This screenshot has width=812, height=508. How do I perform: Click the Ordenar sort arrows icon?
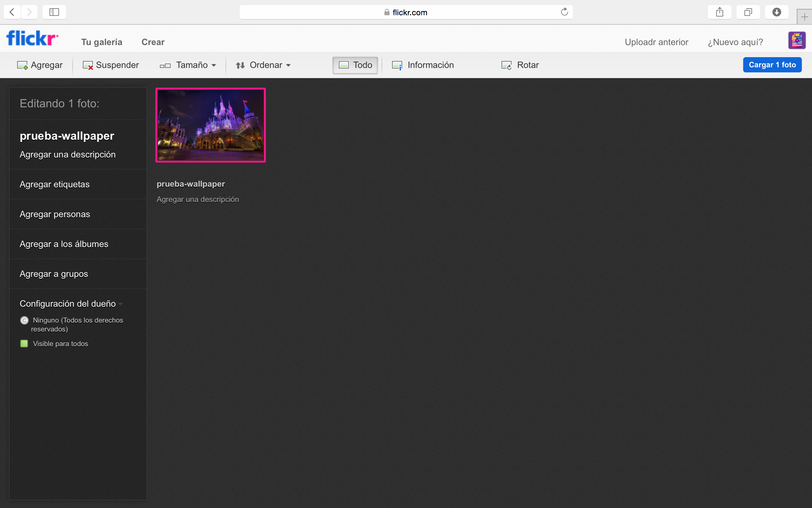tap(240, 65)
